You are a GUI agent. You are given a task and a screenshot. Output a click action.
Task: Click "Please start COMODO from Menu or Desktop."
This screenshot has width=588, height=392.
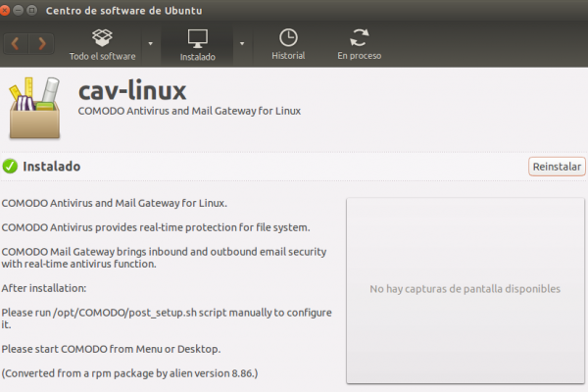tap(111, 349)
